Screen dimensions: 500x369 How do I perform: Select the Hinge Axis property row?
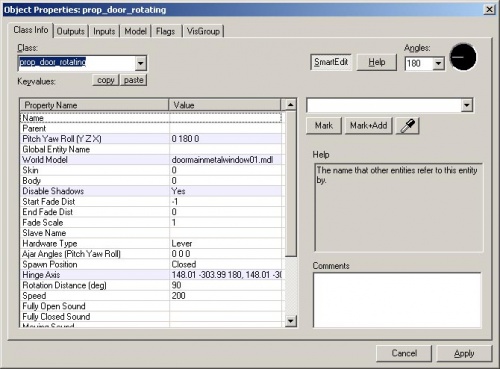[151, 275]
